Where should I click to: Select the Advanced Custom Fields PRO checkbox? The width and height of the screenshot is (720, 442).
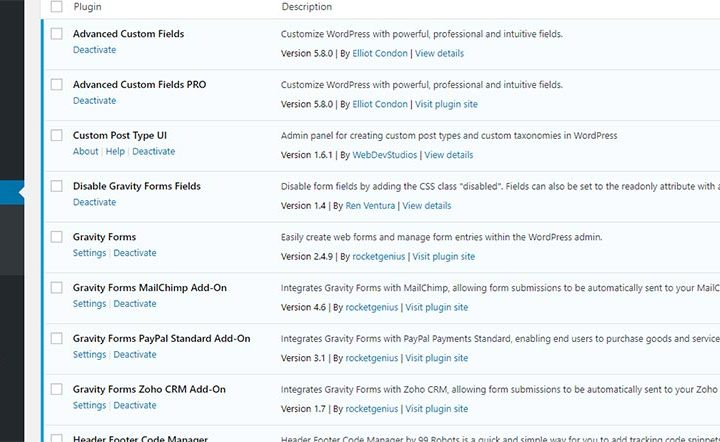click(x=56, y=84)
